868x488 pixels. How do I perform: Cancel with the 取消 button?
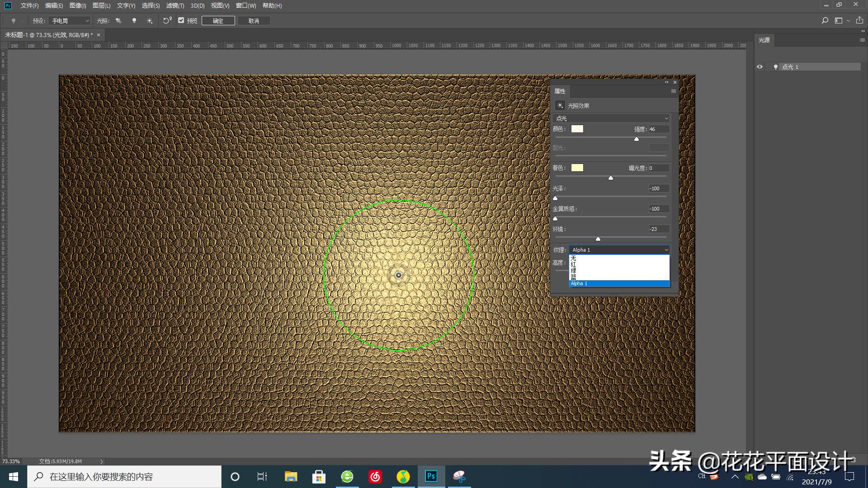(x=254, y=21)
